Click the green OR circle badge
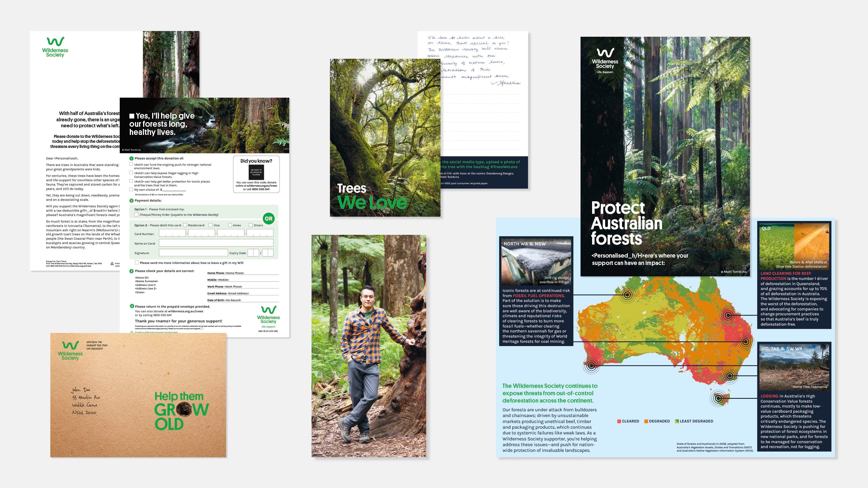Viewport: 868px width, 488px height. tap(268, 219)
